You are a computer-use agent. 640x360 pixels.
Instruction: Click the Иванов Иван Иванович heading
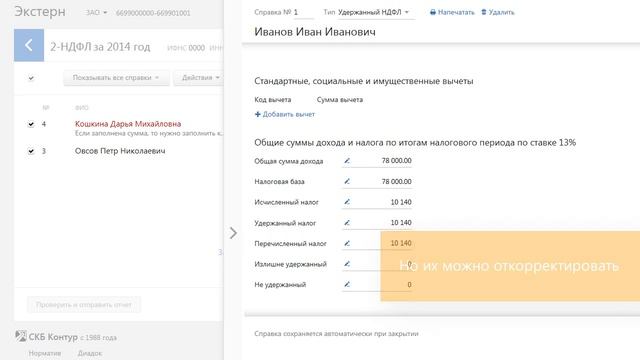pos(315,32)
